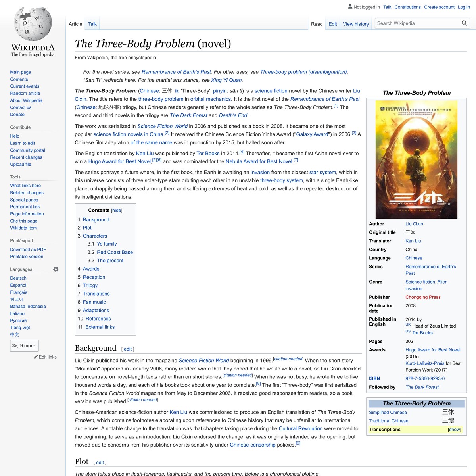This screenshot has height=476, width=476.
Task: Click the Edit links pencil icon
Action: pos(36,357)
